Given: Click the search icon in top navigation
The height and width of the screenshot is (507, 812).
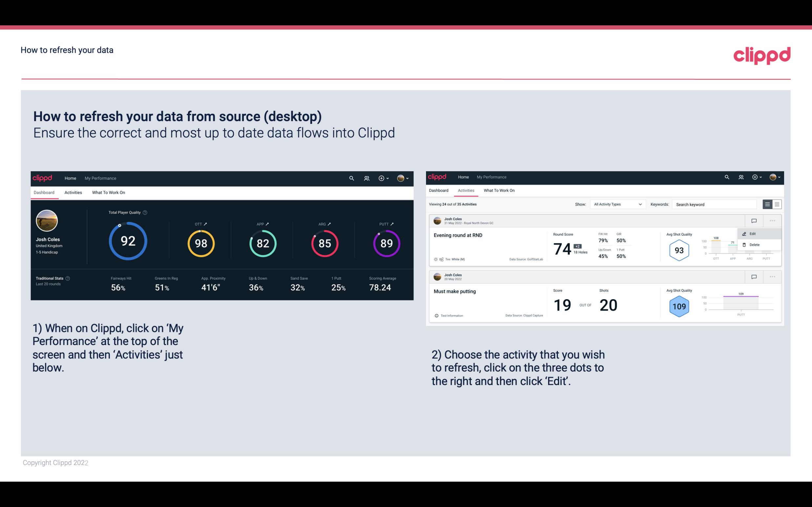Looking at the screenshot, I should (351, 178).
